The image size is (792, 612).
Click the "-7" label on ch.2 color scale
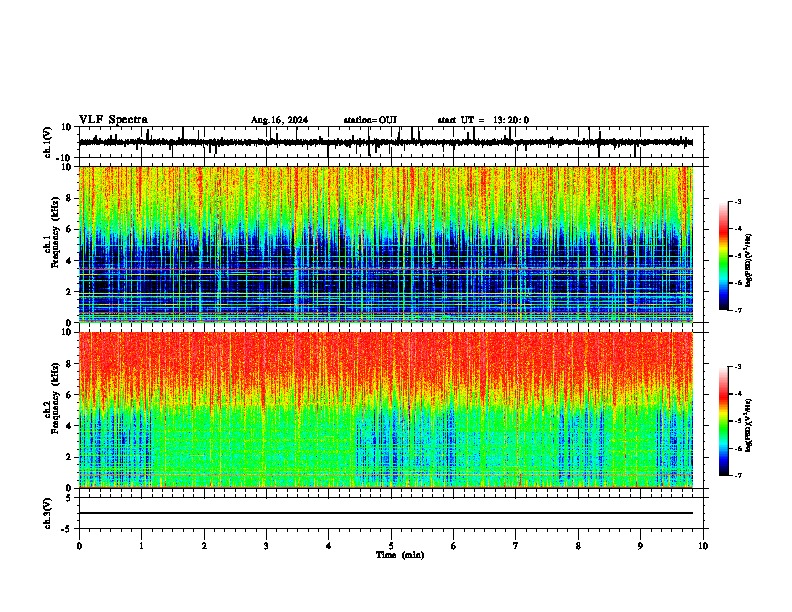coord(737,475)
